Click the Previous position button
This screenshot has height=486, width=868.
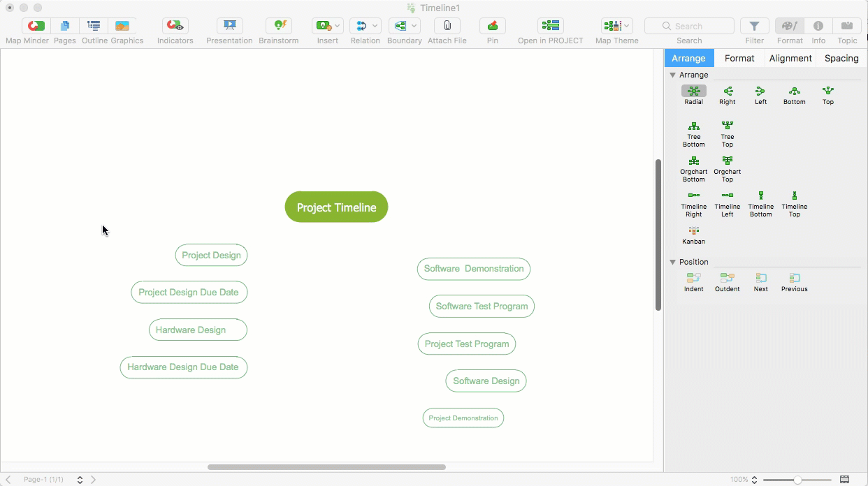795,282
